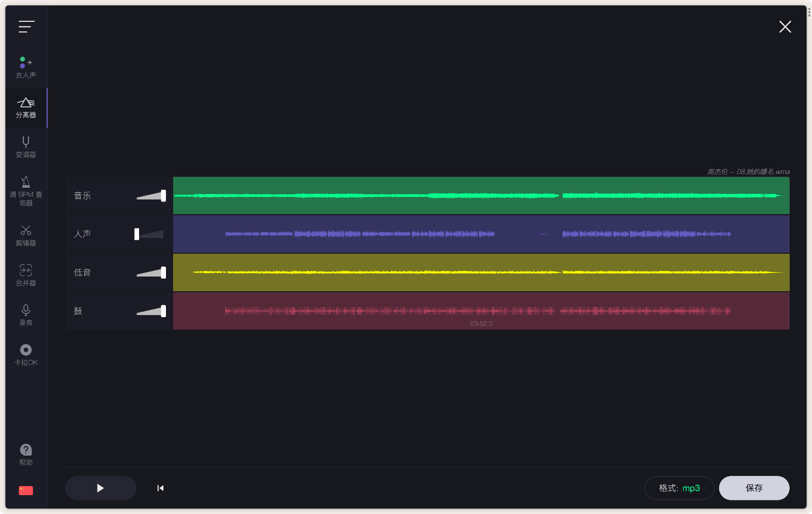Screen dimensions: 812x514
Task: Start the 录音 recorder tool
Action: click(x=26, y=314)
